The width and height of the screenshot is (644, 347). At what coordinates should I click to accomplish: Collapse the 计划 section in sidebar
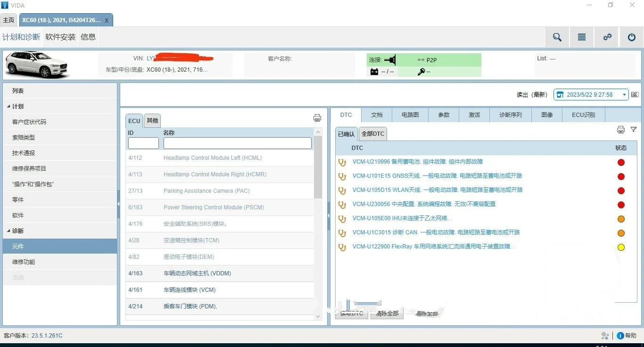8,107
